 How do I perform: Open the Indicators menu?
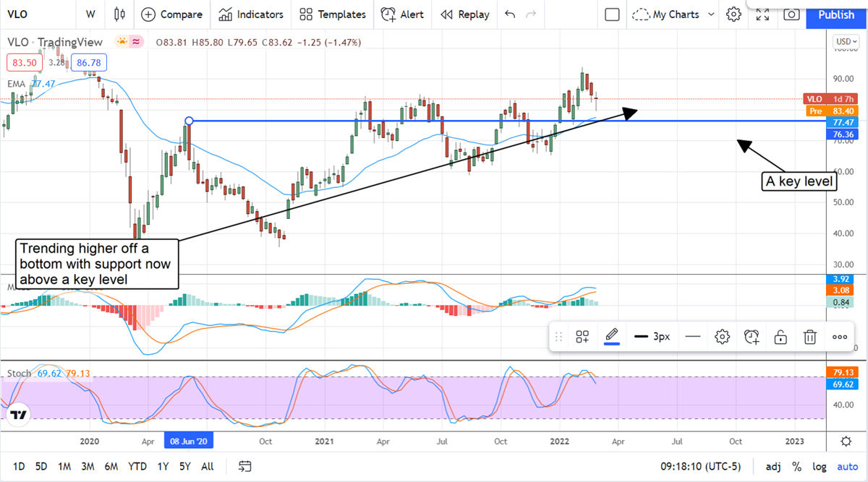click(x=251, y=14)
